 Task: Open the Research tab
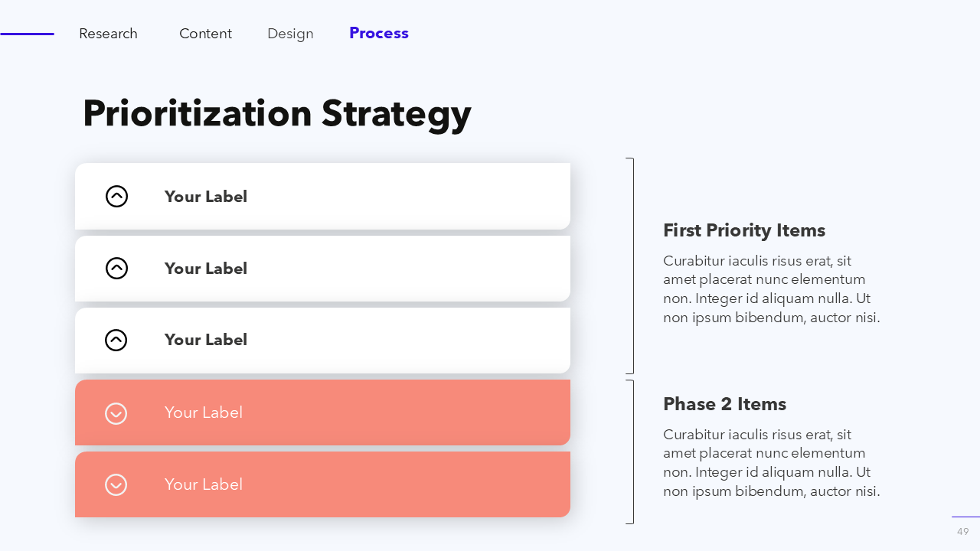pyautogui.click(x=108, y=34)
